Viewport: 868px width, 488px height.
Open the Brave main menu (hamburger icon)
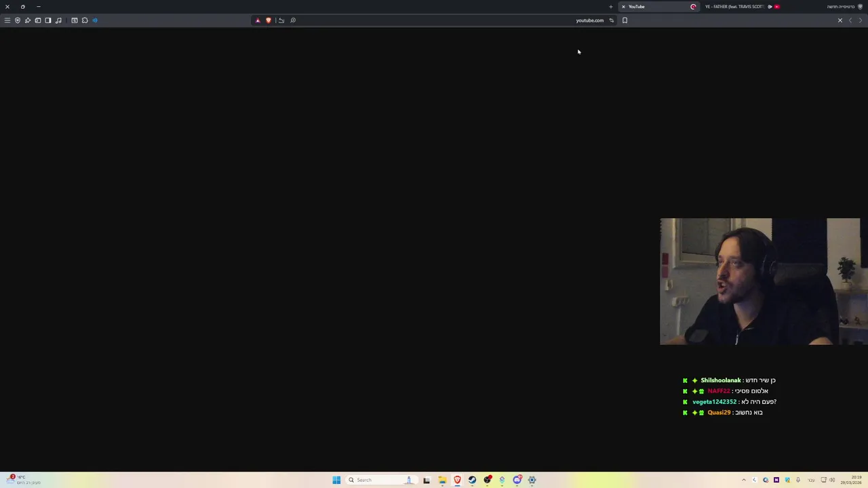click(7, 20)
